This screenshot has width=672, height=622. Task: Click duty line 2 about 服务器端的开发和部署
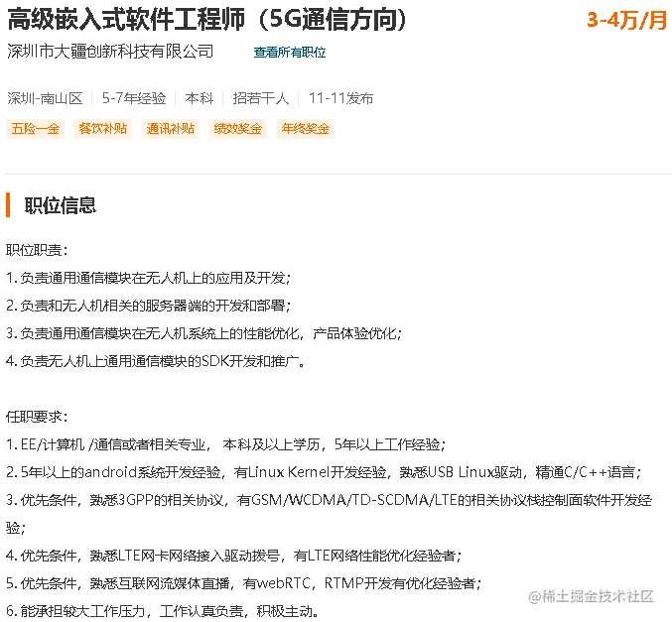click(148, 306)
